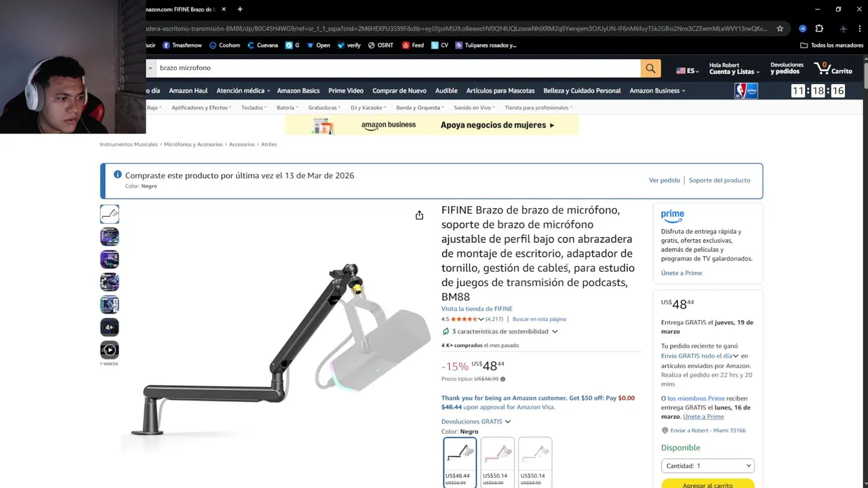Click Ver pedido link
This screenshot has height=488, width=868.
coord(665,180)
